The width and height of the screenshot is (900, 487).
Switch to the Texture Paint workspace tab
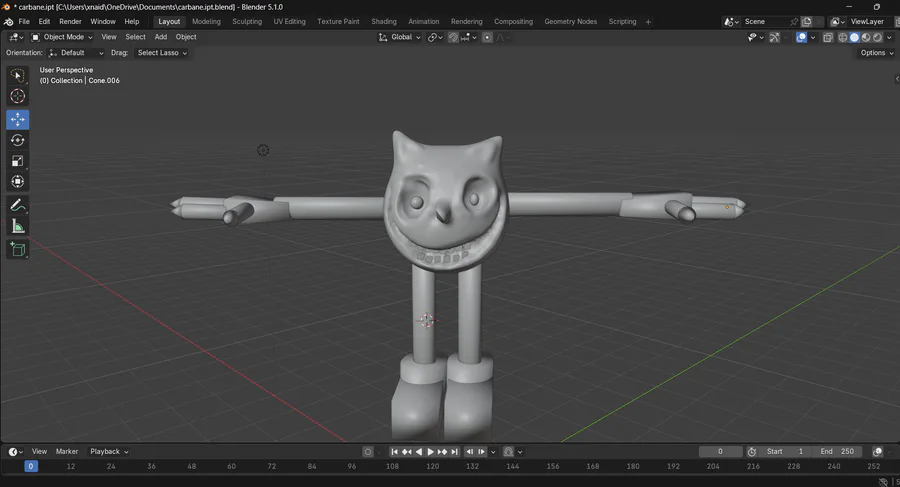pos(338,22)
